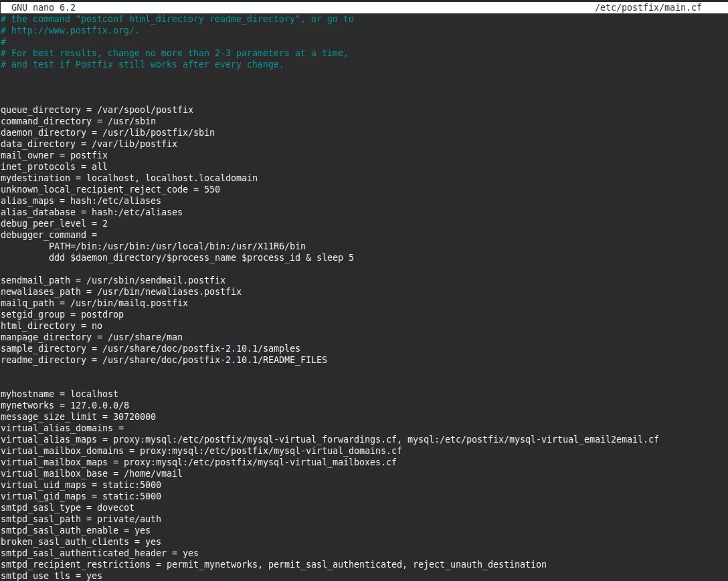Click the alias_maps = hash:/etc/aliases entry

pyautogui.click(x=80, y=201)
